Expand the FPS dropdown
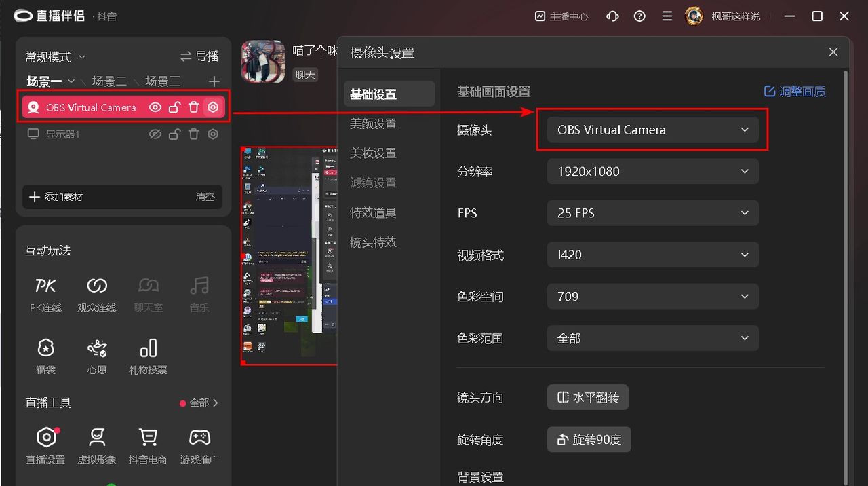The height and width of the screenshot is (486, 868). (x=652, y=213)
